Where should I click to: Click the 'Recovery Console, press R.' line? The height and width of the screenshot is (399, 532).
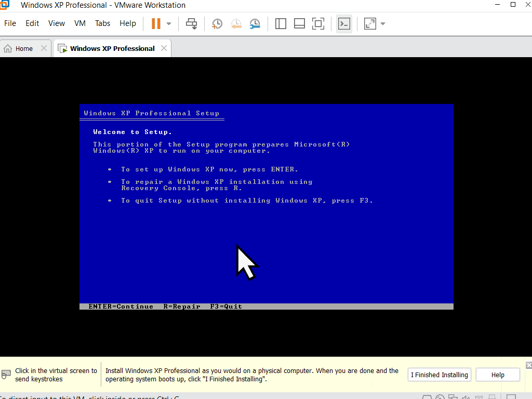point(181,188)
